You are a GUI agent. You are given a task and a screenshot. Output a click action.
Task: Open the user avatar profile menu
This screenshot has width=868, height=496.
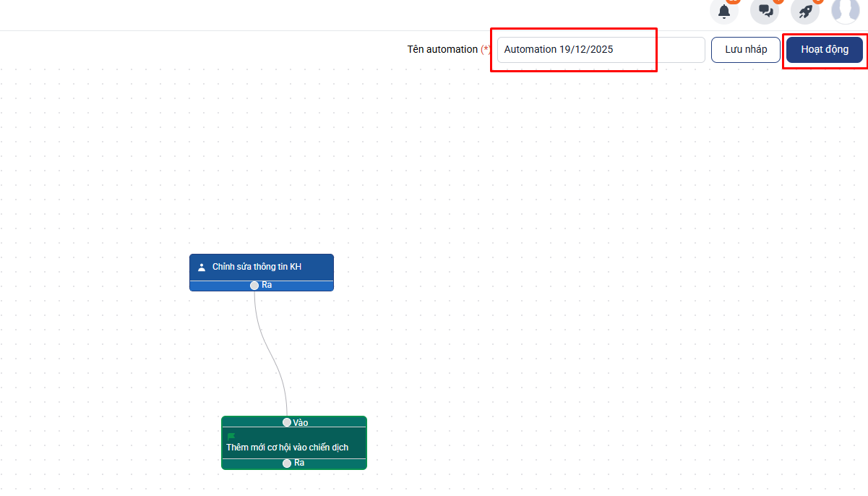[x=845, y=11]
